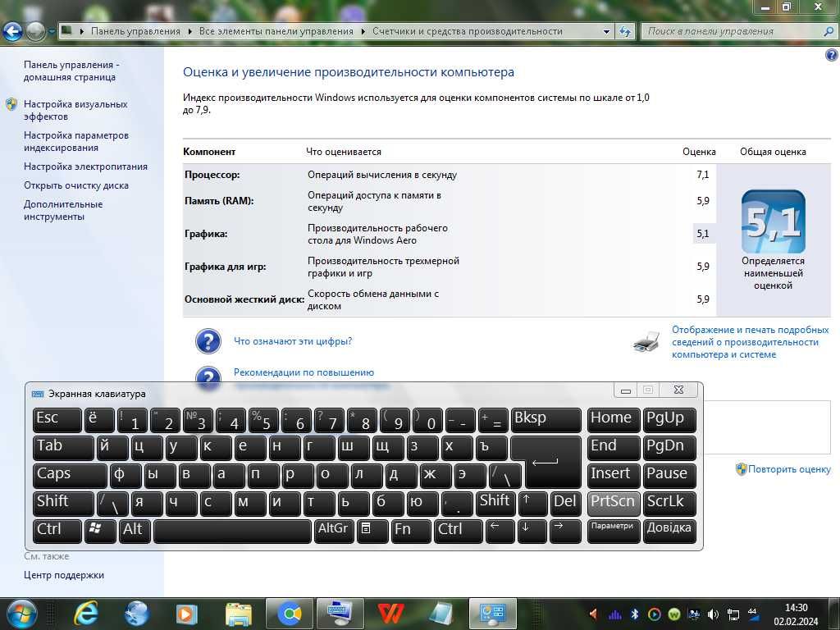Open 'Дополнительные инструменты' link
The height and width of the screenshot is (630, 840).
point(63,211)
